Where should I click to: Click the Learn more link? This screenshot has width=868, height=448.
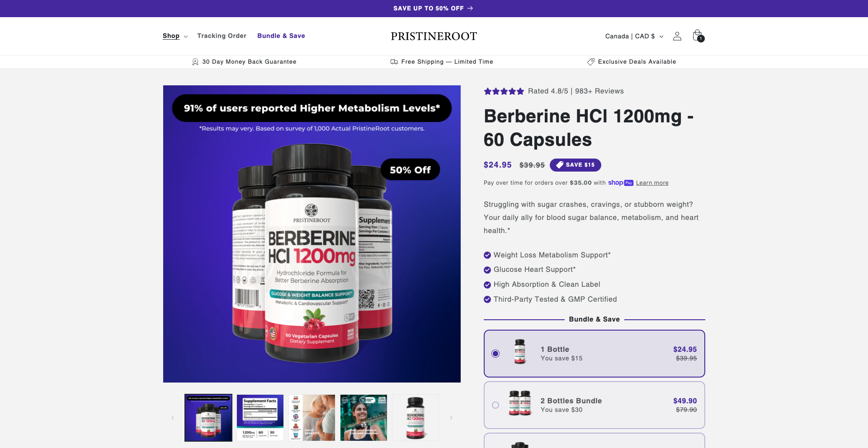652,183
